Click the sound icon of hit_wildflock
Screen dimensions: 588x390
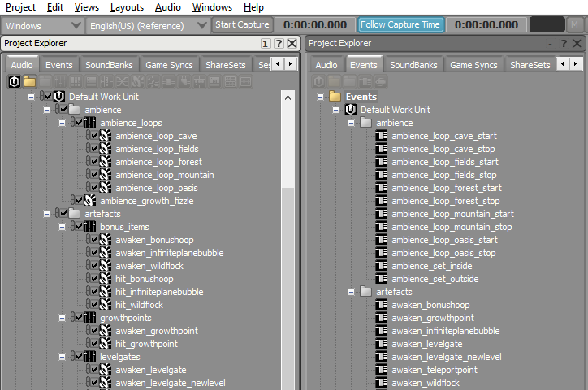click(x=106, y=305)
